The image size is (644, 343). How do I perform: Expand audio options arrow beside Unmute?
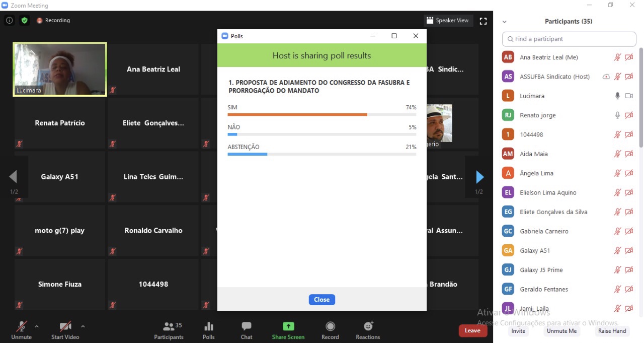click(x=37, y=326)
